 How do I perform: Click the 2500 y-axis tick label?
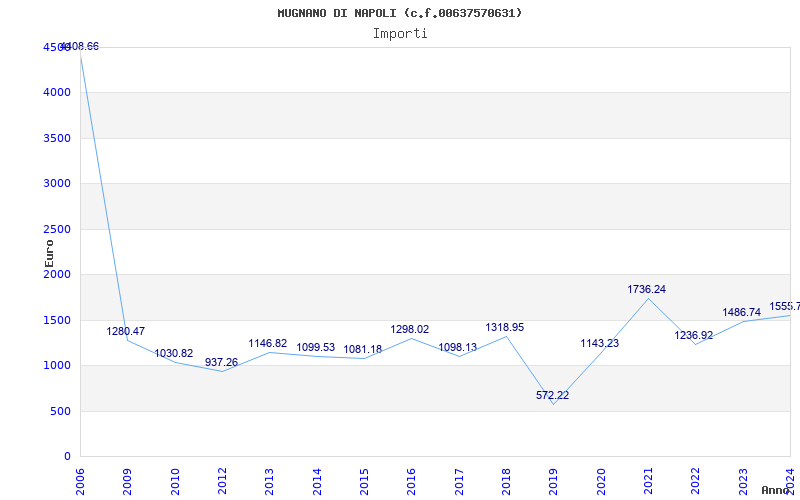click(57, 229)
